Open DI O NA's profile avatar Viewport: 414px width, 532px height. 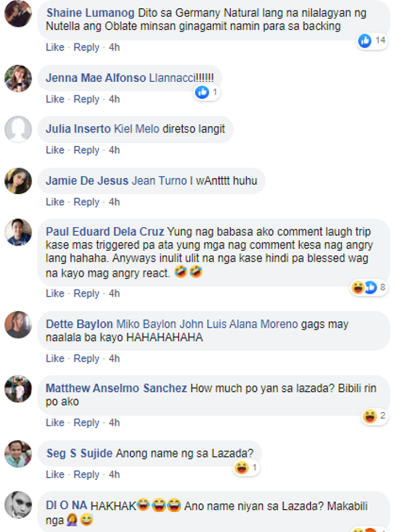pyautogui.click(x=18, y=504)
